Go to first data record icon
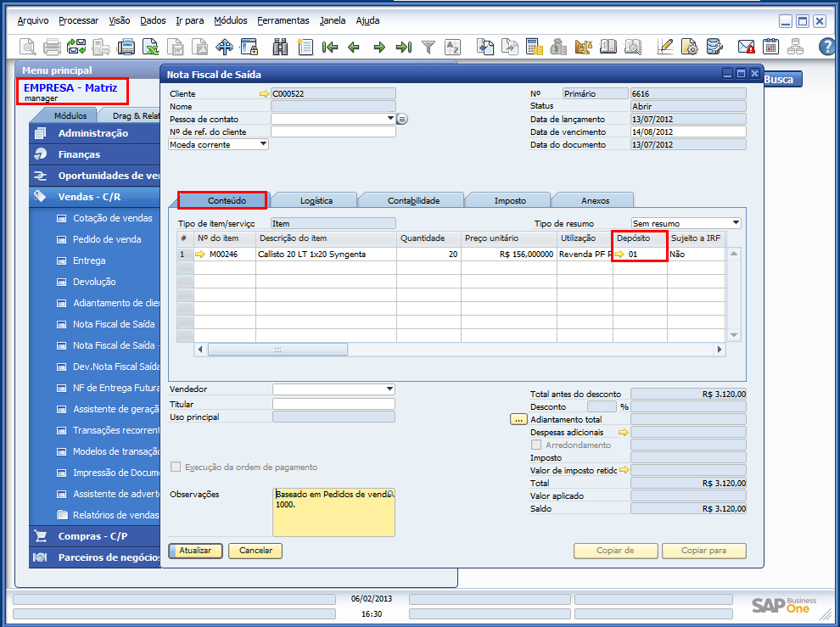 coord(330,48)
